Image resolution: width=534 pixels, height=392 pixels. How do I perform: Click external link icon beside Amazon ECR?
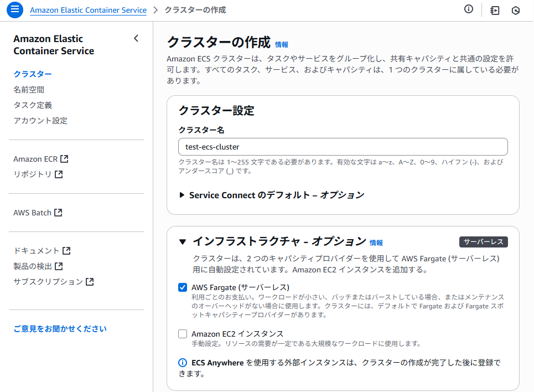[64, 159]
